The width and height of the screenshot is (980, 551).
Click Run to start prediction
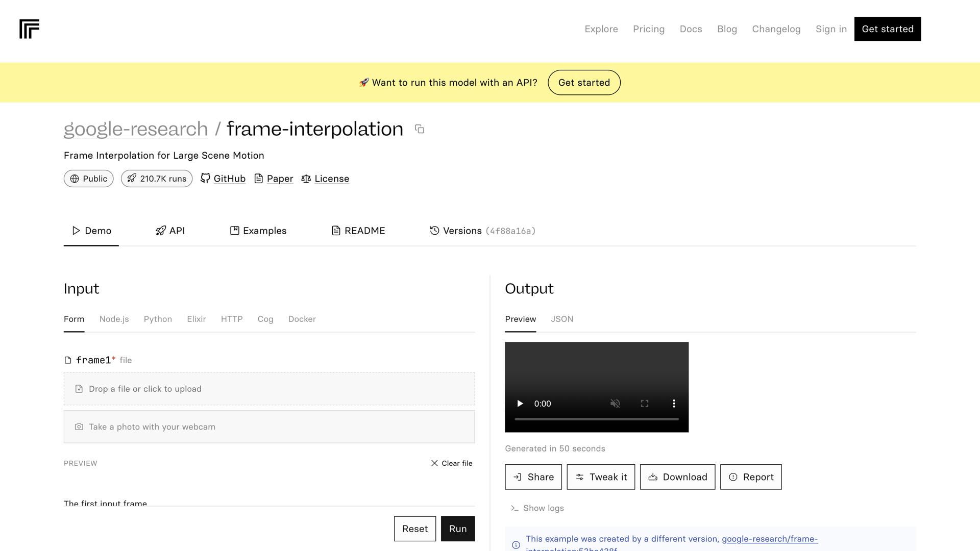(x=457, y=529)
